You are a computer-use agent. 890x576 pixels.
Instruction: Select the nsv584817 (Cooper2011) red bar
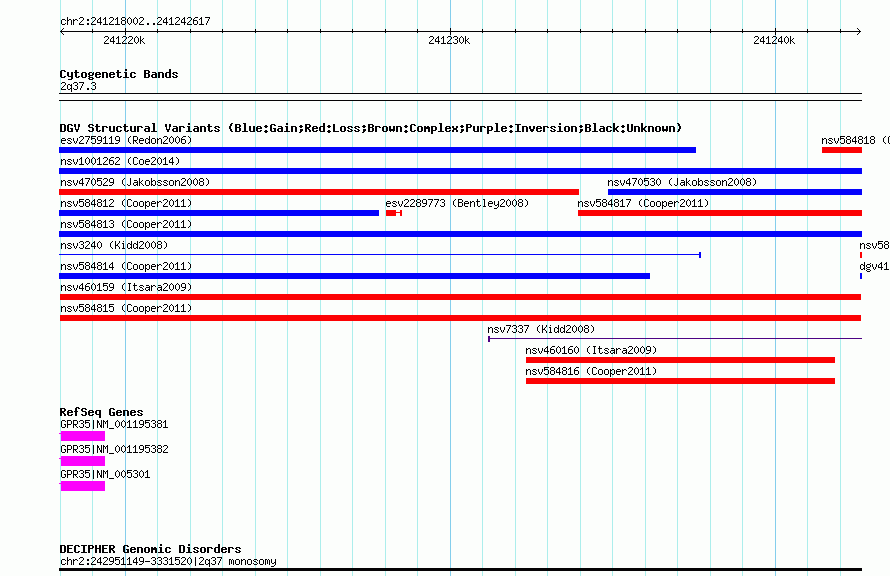(x=720, y=213)
